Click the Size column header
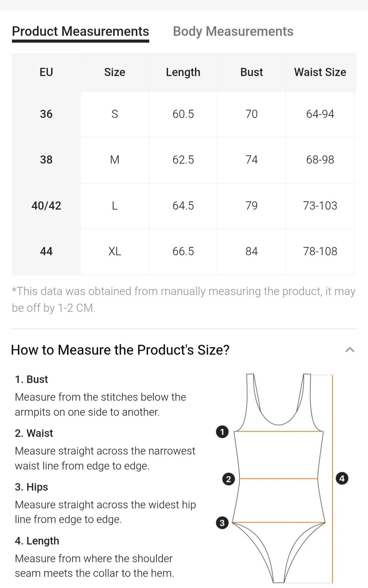 [x=115, y=72]
